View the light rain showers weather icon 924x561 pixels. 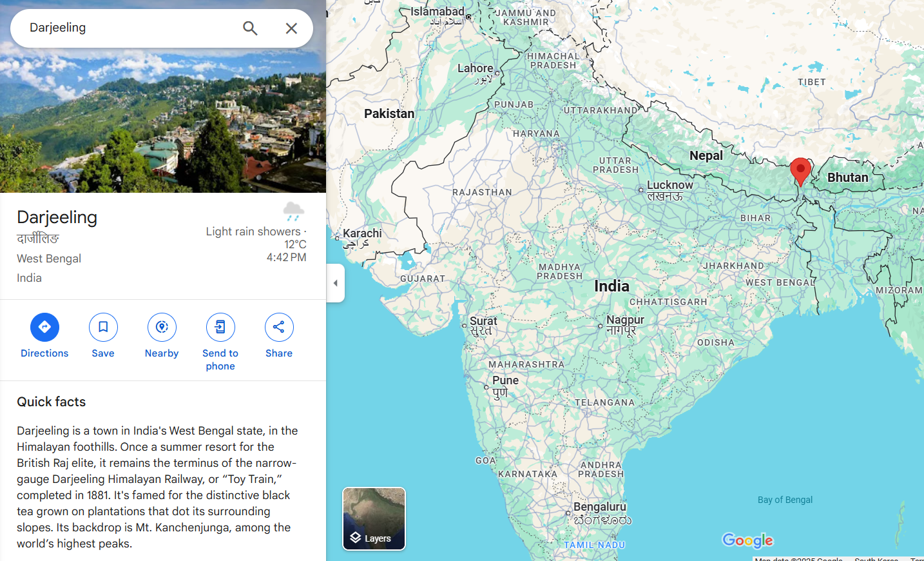(293, 211)
